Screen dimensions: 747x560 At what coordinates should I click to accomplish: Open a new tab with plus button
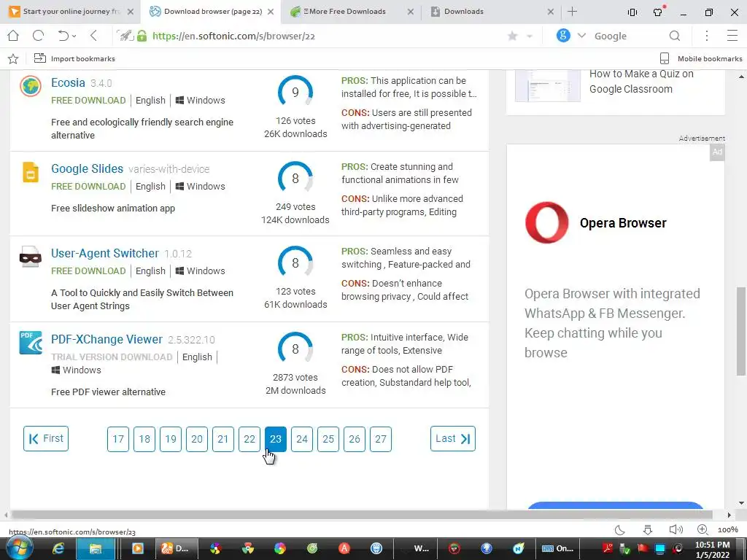573,12
